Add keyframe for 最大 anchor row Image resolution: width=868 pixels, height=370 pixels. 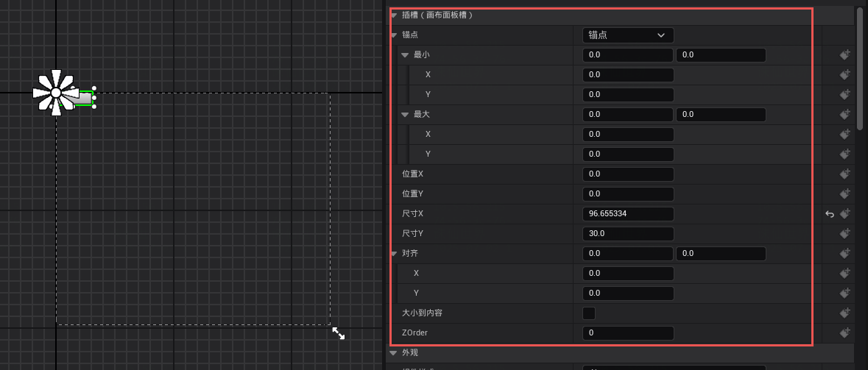(844, 115)
